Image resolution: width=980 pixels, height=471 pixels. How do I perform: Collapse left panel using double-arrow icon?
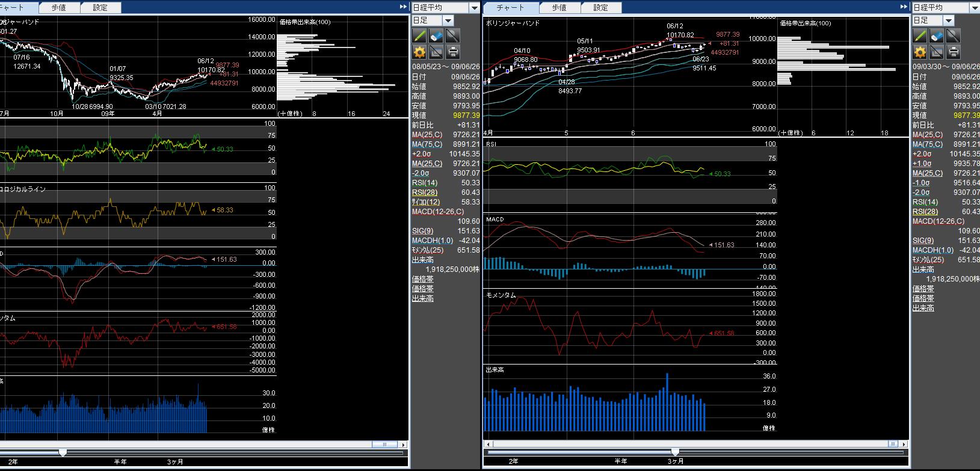click(403, 7)
